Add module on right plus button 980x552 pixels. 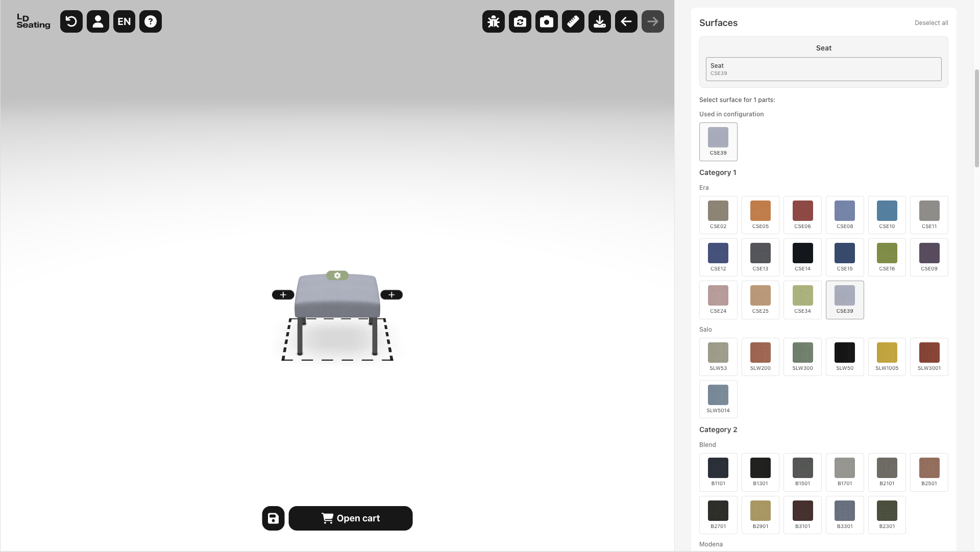pyautogui.click(x=391, y=295)
